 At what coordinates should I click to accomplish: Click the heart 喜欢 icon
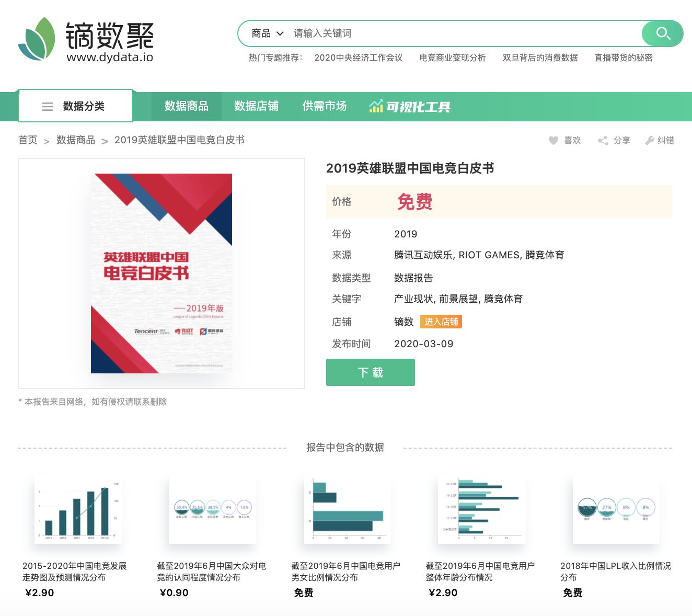(553, 140)
